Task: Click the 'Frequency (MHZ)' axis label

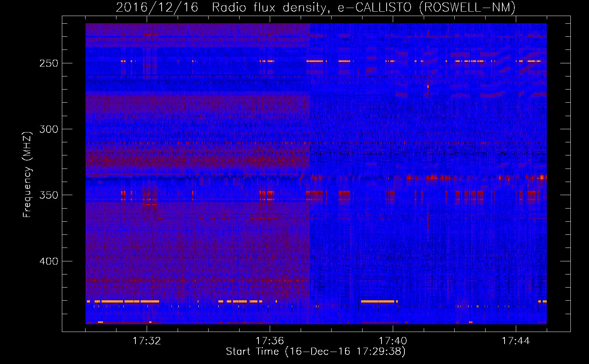Action: pos(27,174)
